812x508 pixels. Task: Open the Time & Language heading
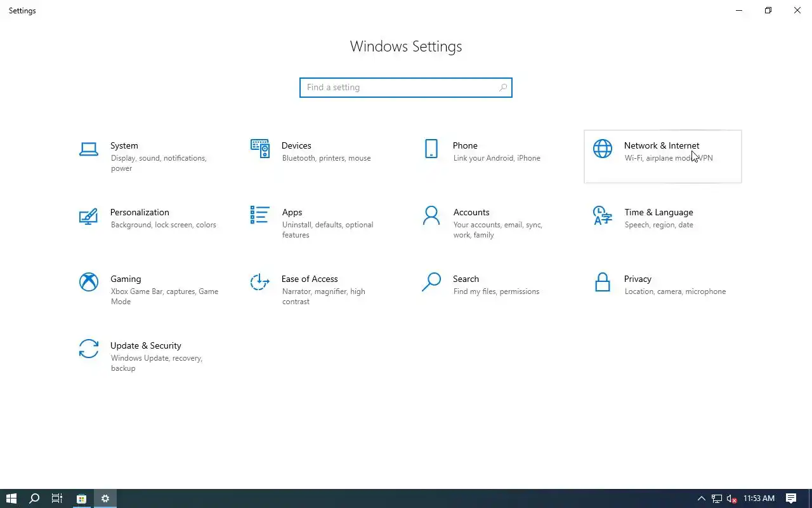(x=658, y=212)
